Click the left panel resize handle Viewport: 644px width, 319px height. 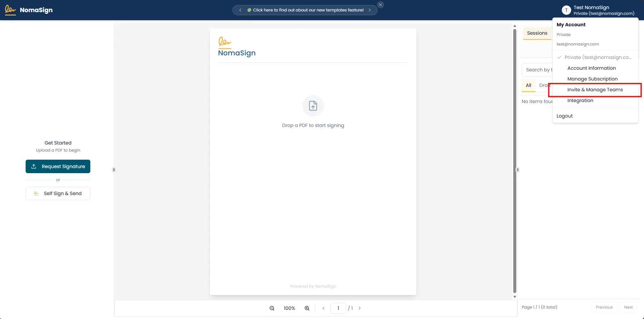coord(114,170)
